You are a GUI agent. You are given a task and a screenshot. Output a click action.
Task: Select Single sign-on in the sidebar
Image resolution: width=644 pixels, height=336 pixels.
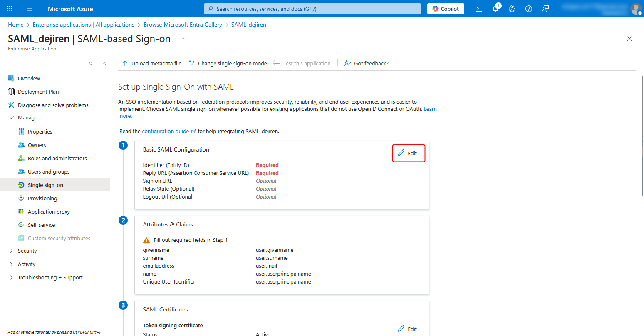coord(55,185)
